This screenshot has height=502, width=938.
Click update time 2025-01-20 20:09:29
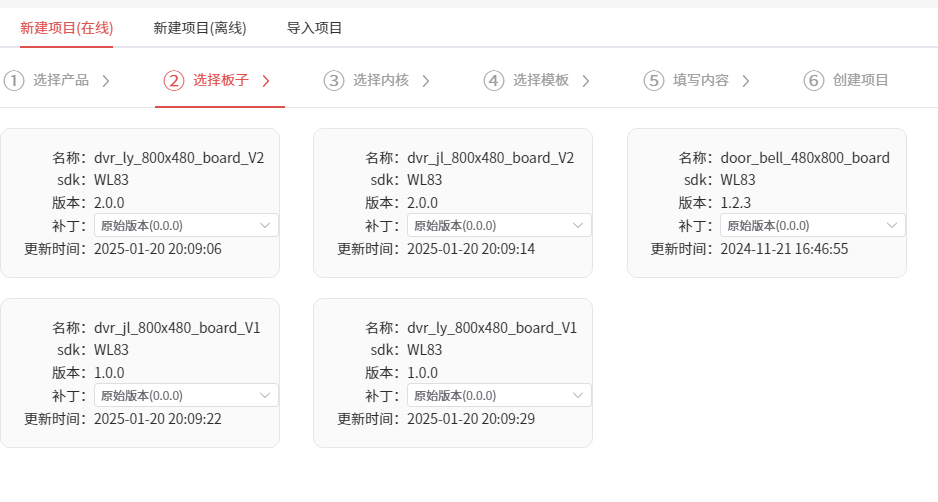(471, 419)
